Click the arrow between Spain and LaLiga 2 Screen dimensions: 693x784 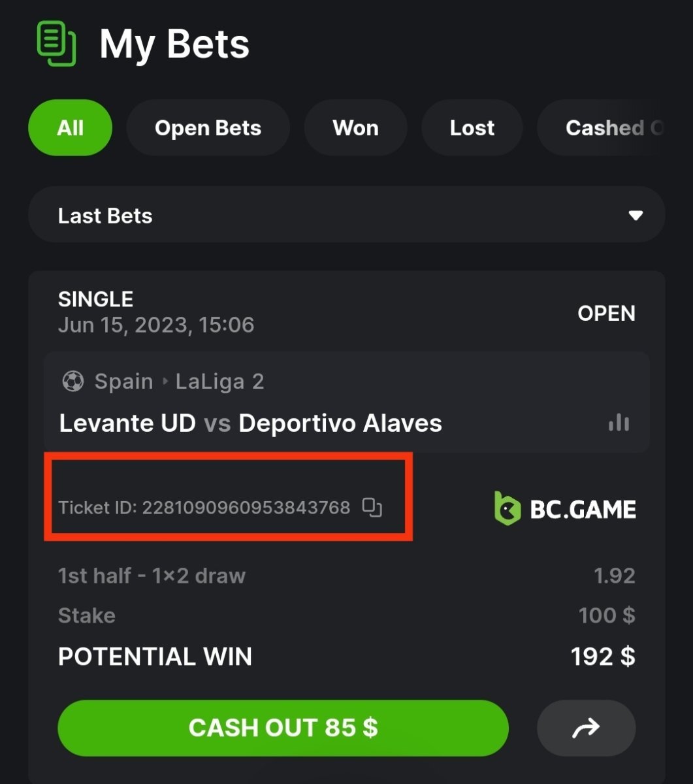(165, 382)
